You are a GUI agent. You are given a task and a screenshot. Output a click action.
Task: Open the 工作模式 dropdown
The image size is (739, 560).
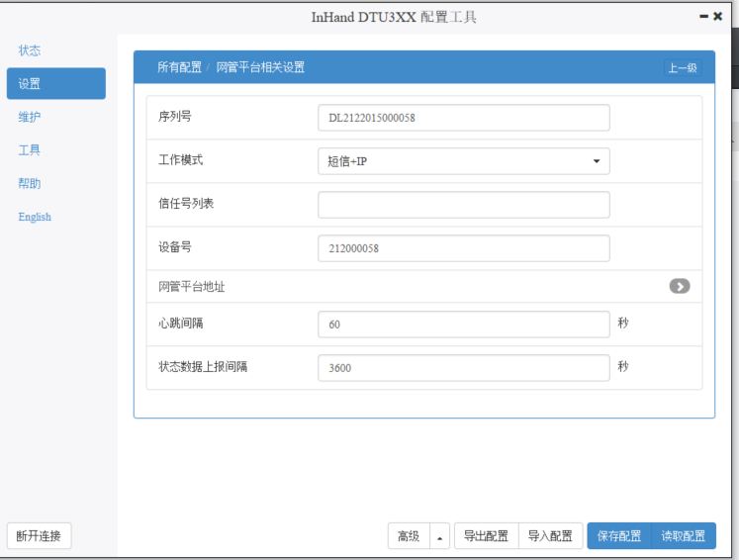[x=463, y=161]
